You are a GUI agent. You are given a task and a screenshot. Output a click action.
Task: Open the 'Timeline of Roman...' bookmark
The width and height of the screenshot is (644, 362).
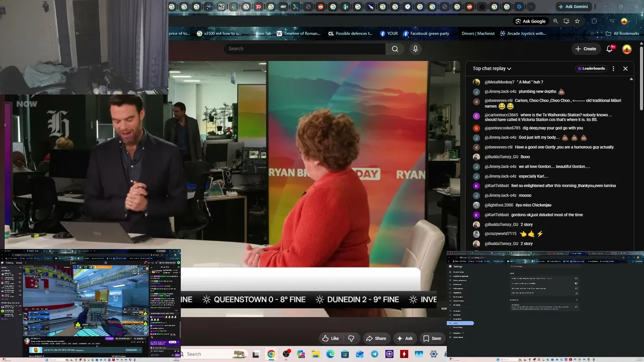(298, 34)
